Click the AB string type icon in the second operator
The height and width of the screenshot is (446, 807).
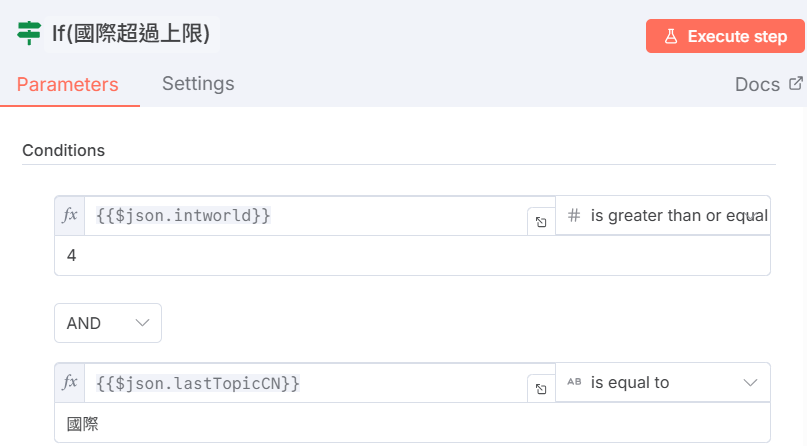coord(574,382)
